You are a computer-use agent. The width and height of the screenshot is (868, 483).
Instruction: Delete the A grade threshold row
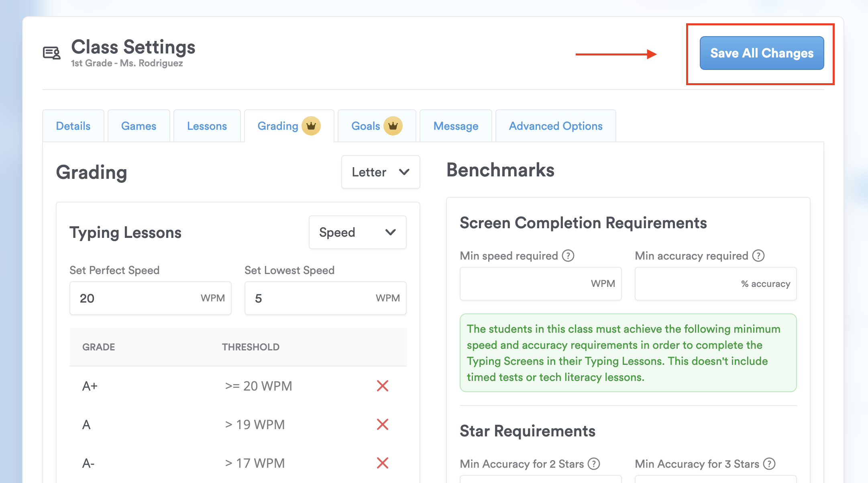pyautogui.click(x=383, y=424)
